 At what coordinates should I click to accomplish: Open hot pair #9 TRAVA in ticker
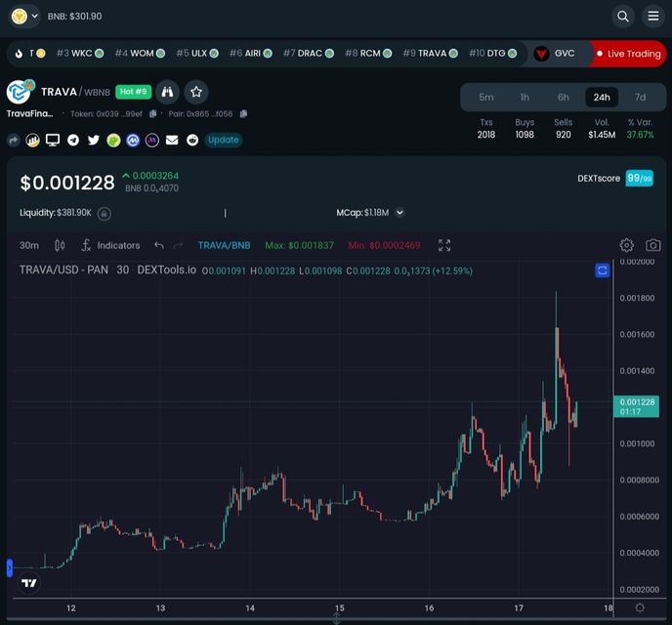(x=431, y=53)
